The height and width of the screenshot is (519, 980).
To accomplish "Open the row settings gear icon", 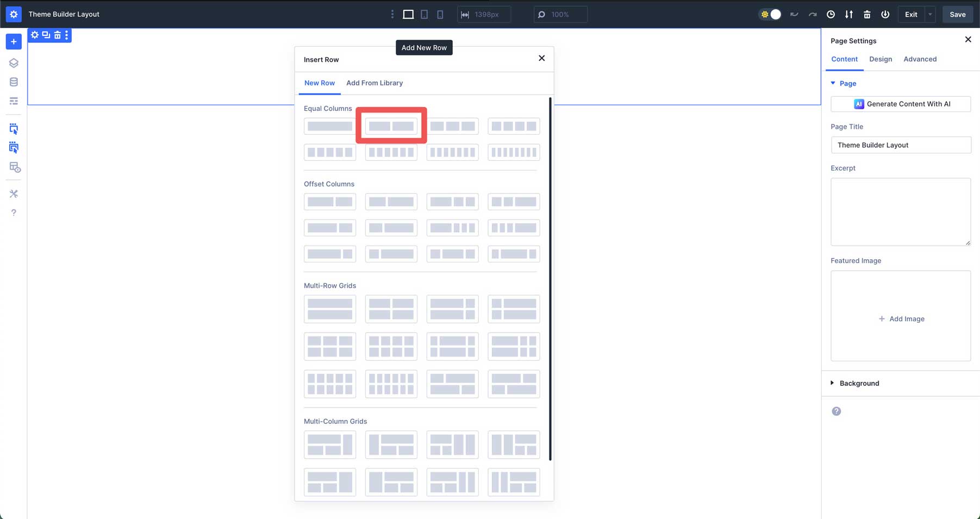I will tap(34, 35).
